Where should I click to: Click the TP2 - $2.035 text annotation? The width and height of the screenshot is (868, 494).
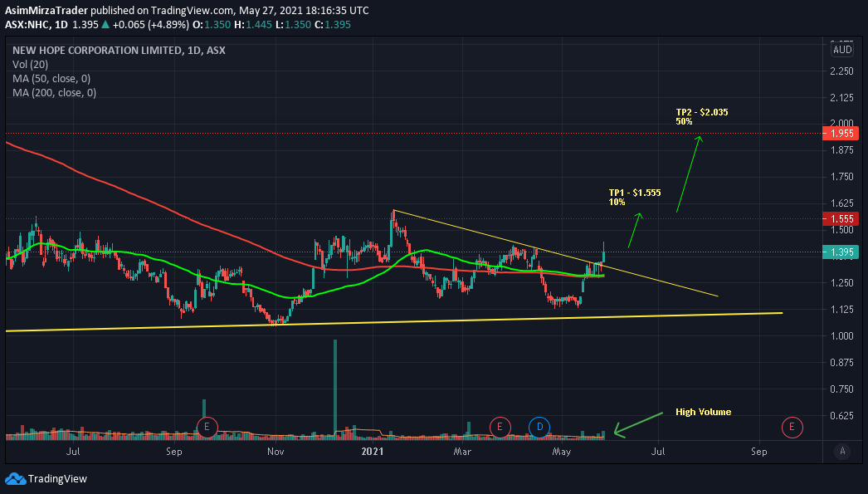click(x=702, y=112)
